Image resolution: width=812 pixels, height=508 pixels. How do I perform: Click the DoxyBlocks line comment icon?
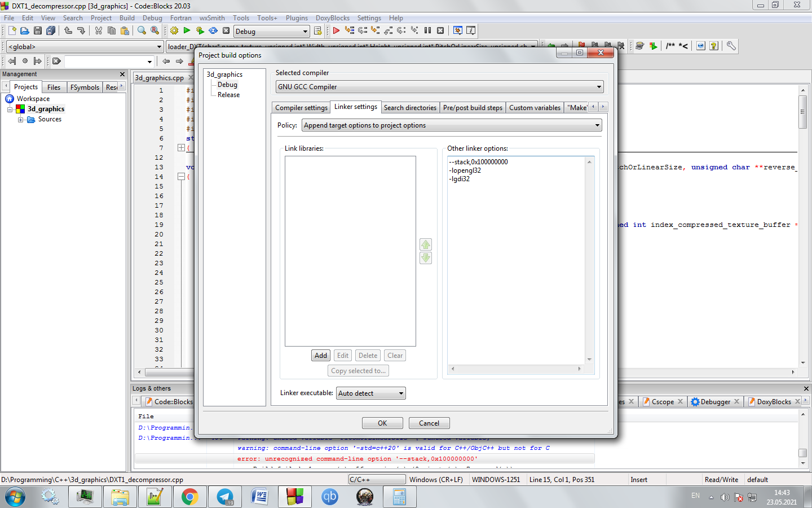click(683, 46)
